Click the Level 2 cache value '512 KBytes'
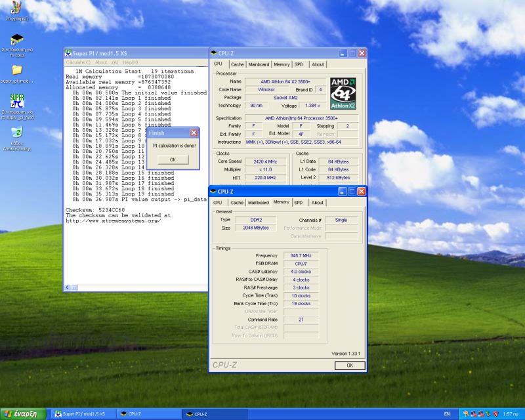This screenshot has width=525, height=420. pyautogui.click(x=338, y=177)
